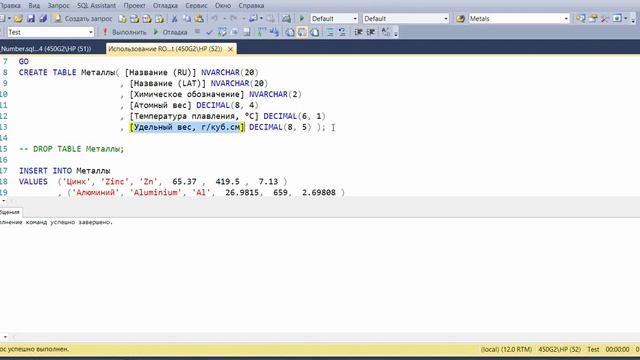Click Выполнить to execute the query
640x360 pixels.
[x=124, y=32]
